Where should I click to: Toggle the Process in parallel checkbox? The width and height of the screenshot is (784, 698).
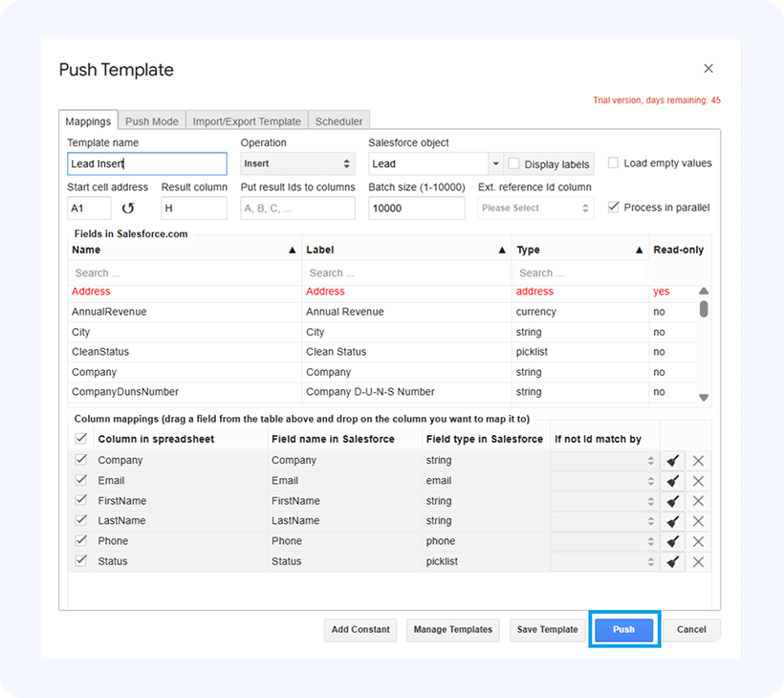613,207
